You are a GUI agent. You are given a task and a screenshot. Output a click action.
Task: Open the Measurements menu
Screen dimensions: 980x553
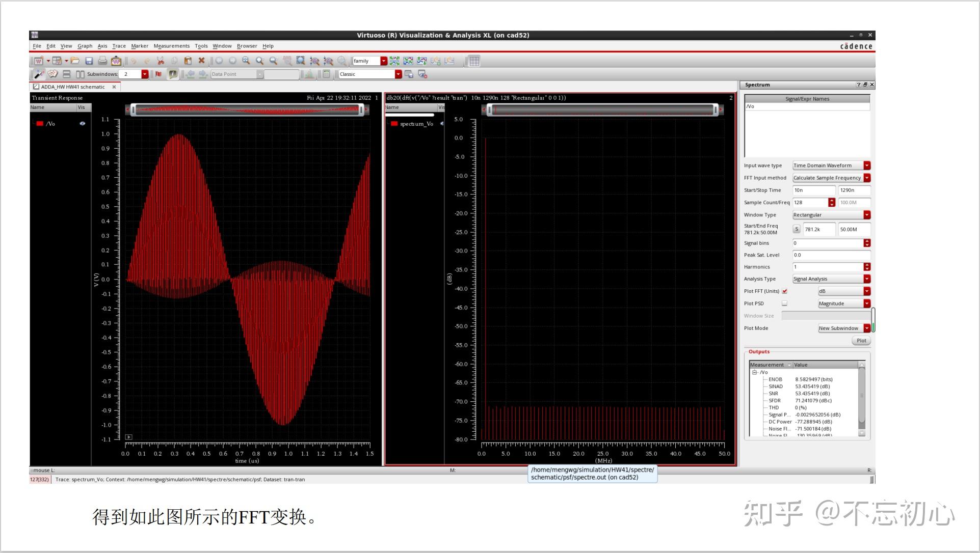(x=171, y=46)
